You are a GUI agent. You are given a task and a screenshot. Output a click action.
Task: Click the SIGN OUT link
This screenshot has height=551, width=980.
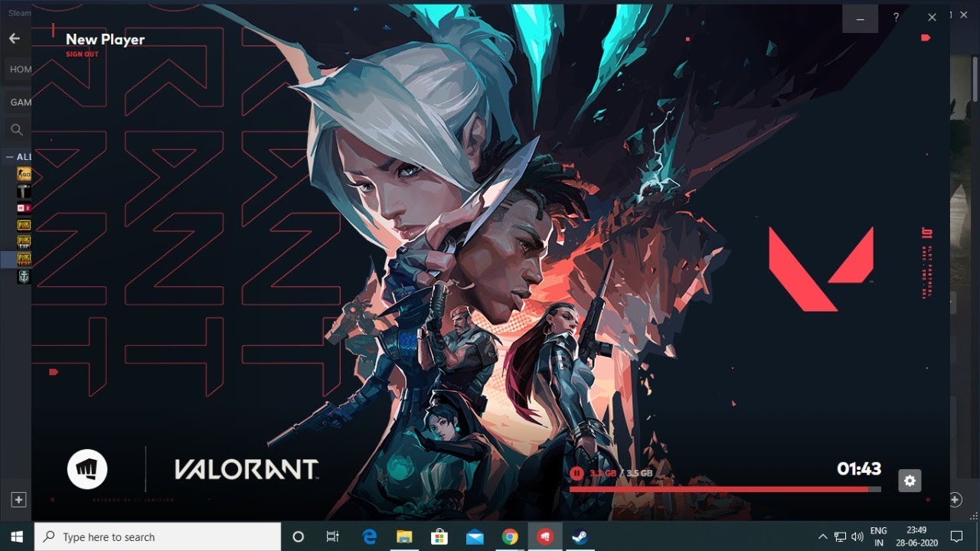pyautogui.click(x=82, y=54)
